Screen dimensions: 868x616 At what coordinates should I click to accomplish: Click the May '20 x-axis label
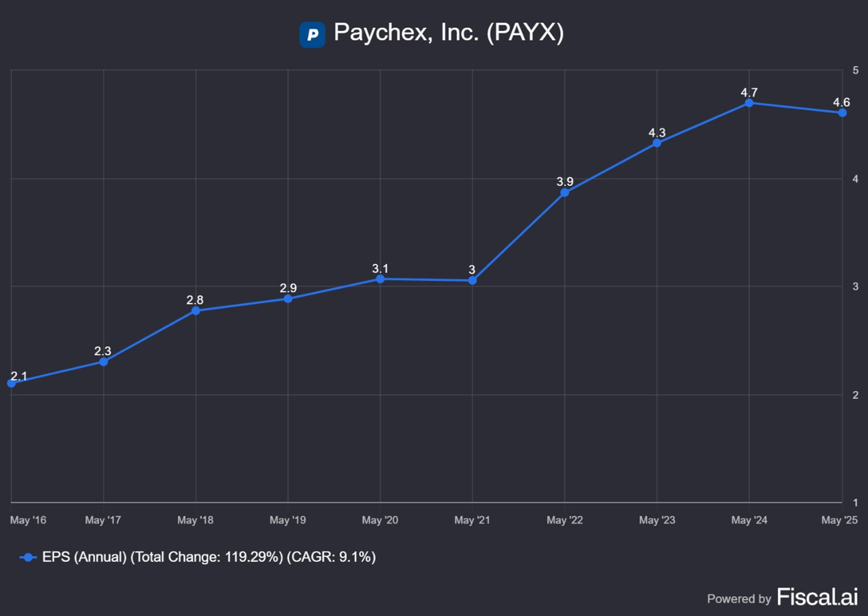click(x=380, y=520)
